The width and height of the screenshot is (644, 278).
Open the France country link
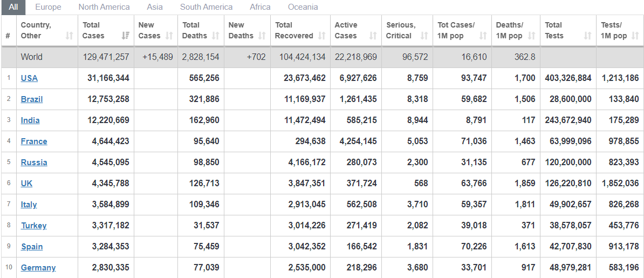34,141
